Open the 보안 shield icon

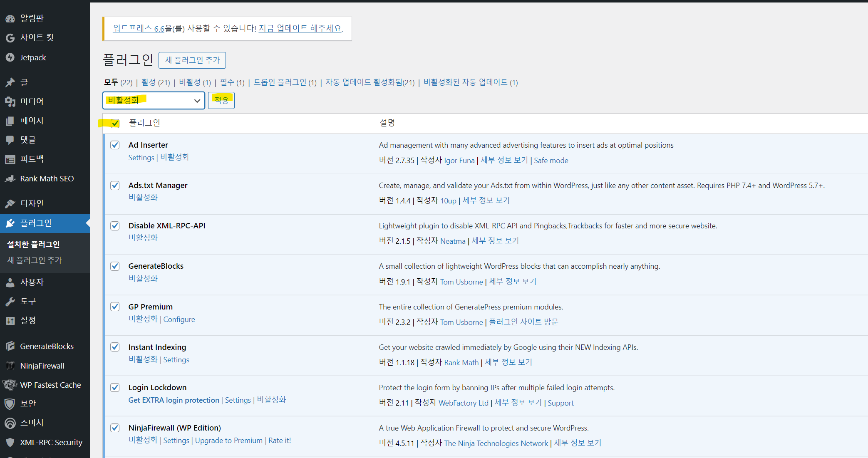pos(10,404)
